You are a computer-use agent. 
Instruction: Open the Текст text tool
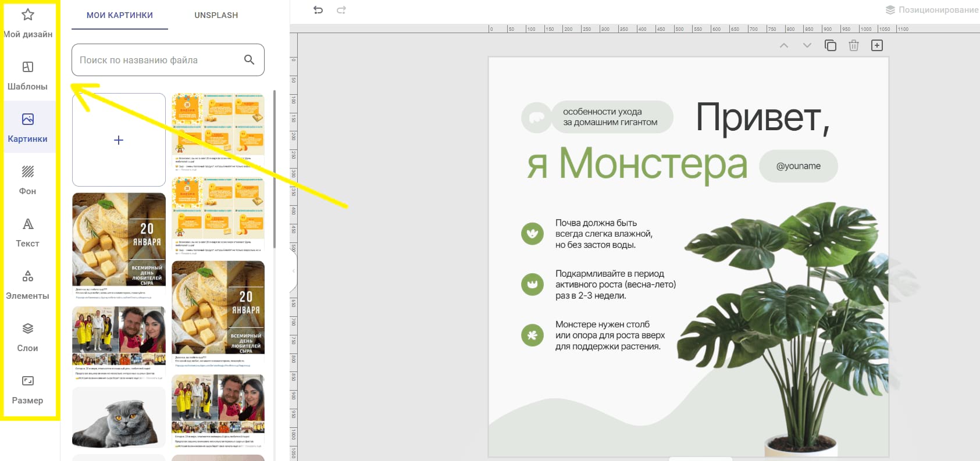click(x=28, y=233)
